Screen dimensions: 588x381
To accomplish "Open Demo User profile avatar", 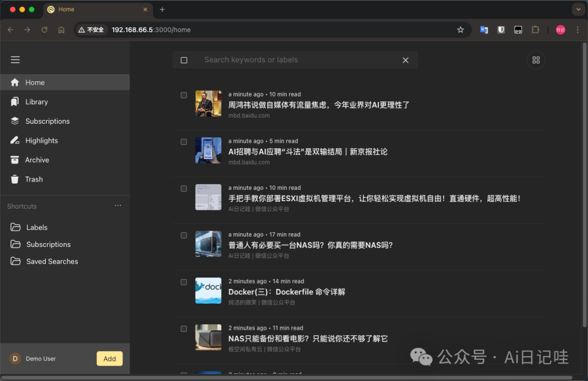I will [x=15, y=359].
